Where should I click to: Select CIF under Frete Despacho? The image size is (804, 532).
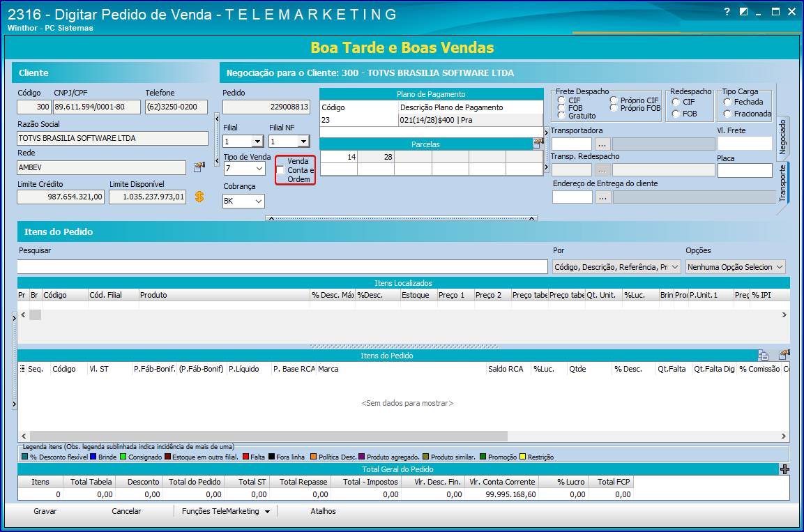coord(561,100)
